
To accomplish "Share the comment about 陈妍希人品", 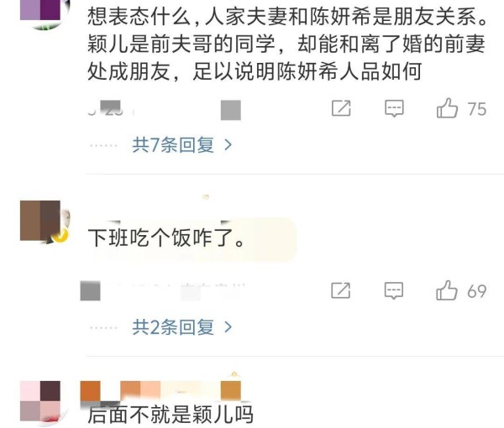I will (x=341, y=108).
